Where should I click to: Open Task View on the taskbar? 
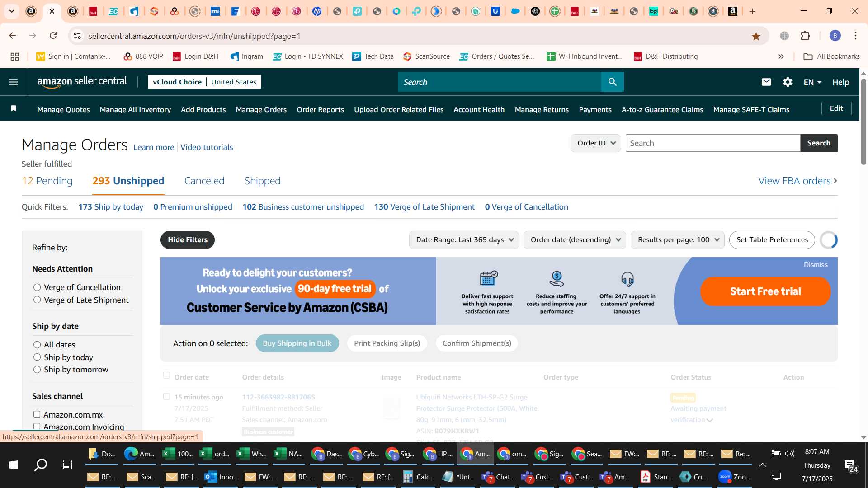pyautogui.click(x=67, y=465)
